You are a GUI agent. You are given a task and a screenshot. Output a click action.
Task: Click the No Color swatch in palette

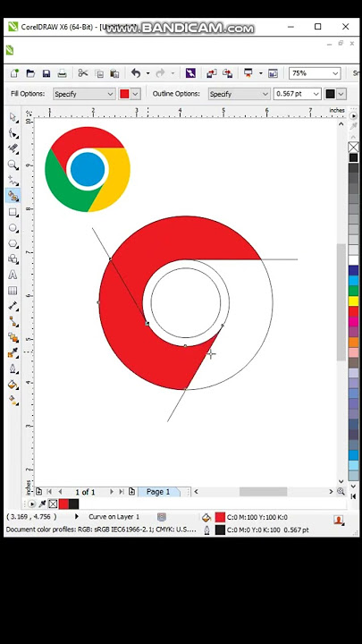point(353,147)
